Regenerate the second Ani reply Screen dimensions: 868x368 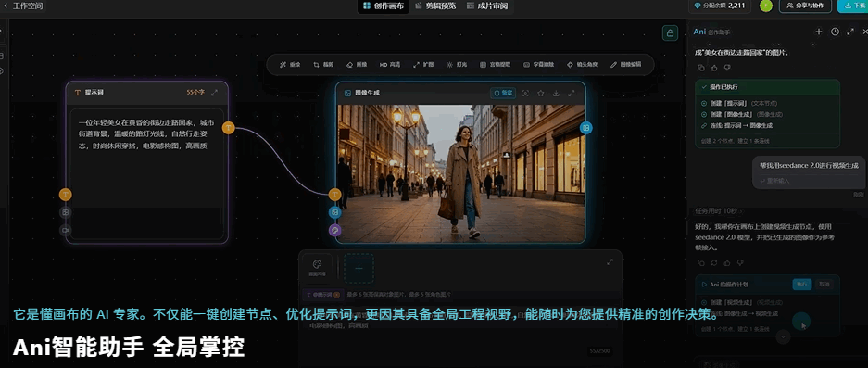point(714,262)
